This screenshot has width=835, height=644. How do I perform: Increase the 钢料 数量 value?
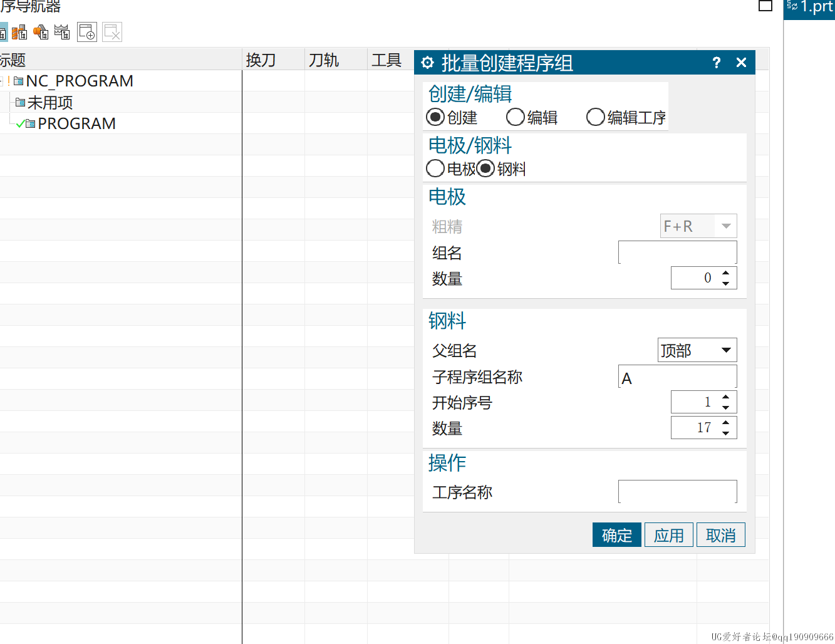click(x=726, y=422)
